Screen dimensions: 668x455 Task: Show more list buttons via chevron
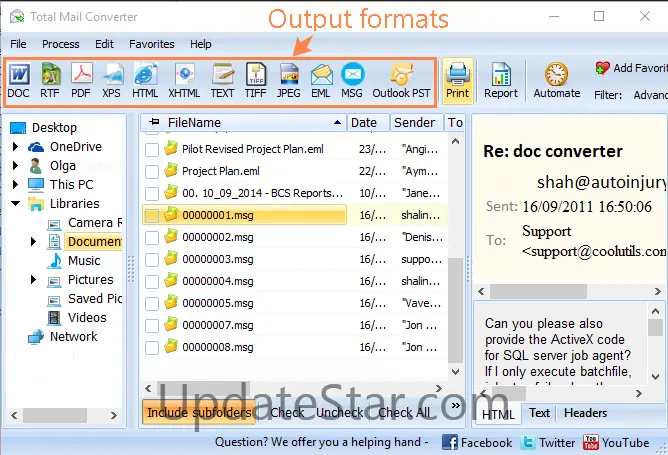(455, 405)
